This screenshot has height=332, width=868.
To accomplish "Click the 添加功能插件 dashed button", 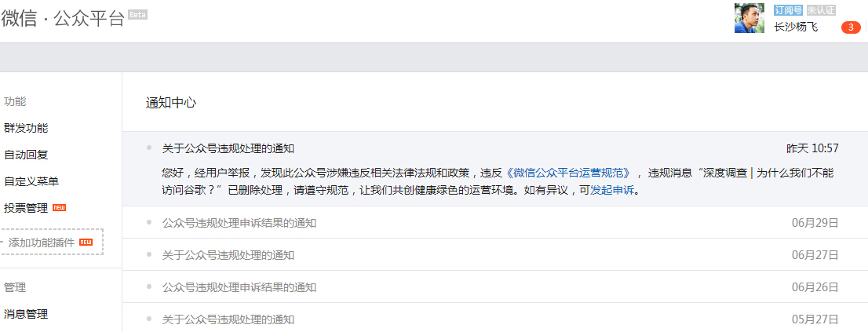I will click(52, 242).
